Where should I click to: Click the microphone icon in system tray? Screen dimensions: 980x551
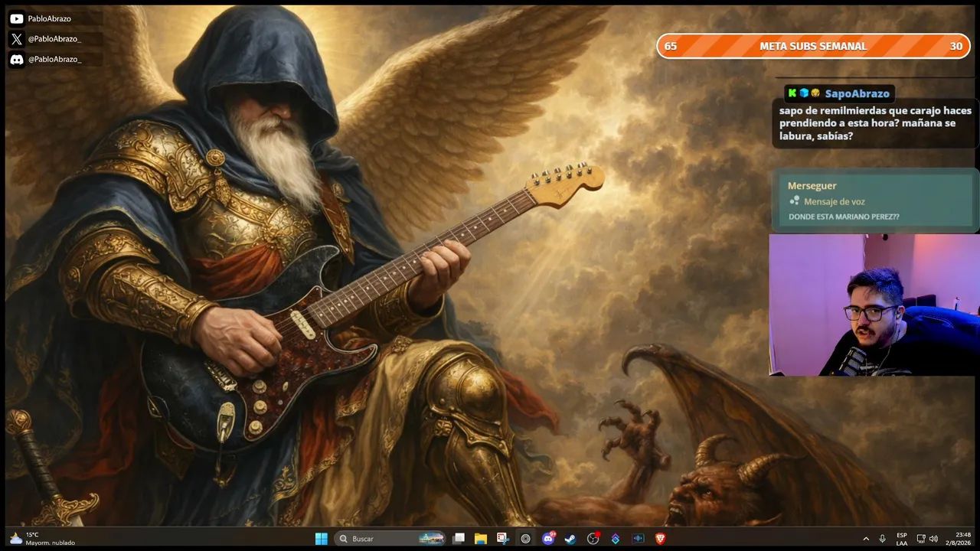pos(883,539)
